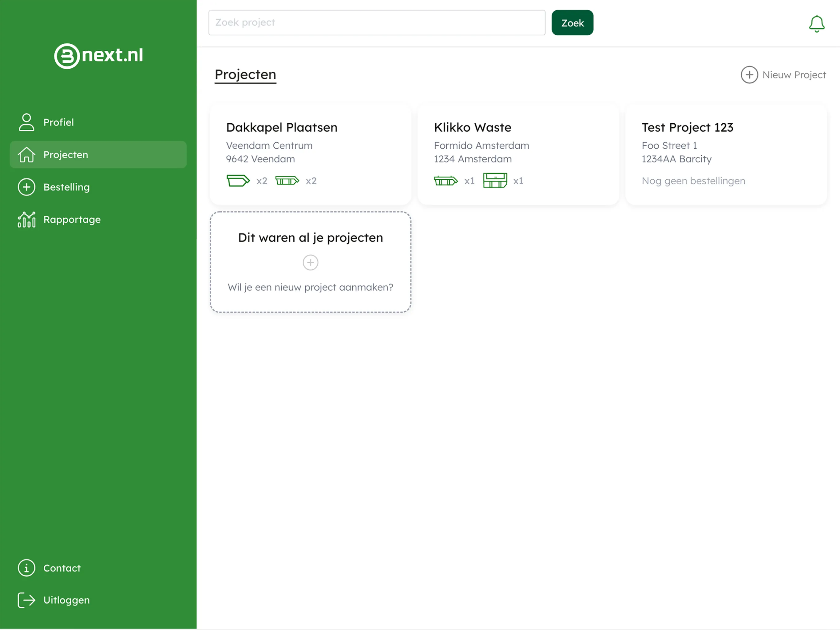Open Rapportage from the sidebar
This screenshot has height=630, width=840.
[x=98, y=219]
